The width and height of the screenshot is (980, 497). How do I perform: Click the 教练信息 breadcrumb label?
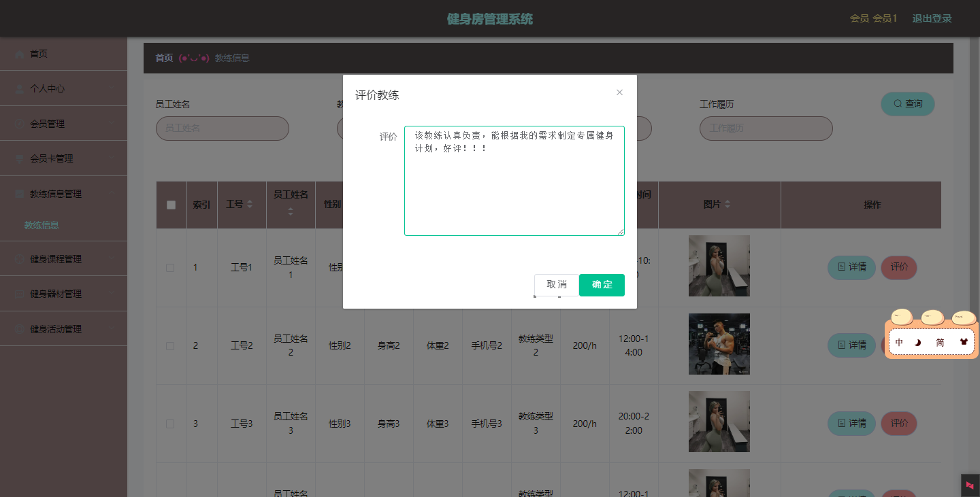point(232,58)
